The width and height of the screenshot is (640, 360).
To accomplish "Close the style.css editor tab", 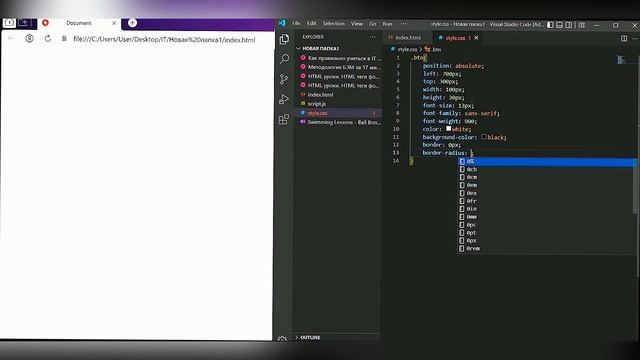I will pos(476,38).
